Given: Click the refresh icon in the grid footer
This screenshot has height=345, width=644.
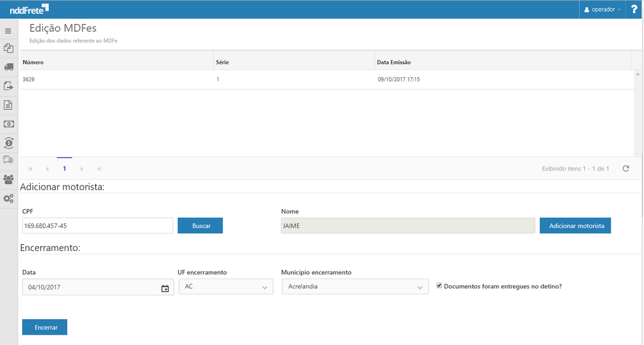Looking at the screenshot, I should [x=626, y=169].
